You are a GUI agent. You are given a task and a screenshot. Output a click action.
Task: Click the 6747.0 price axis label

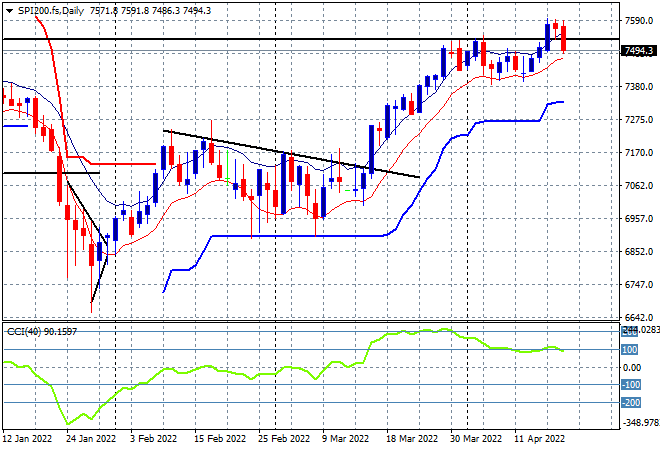(x=639, y=285)
